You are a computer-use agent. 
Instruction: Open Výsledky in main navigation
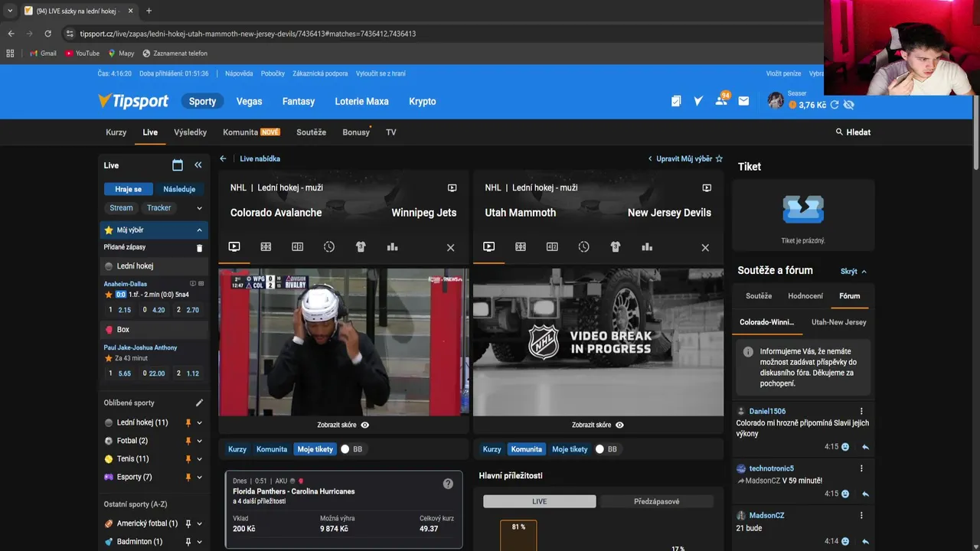190,132
